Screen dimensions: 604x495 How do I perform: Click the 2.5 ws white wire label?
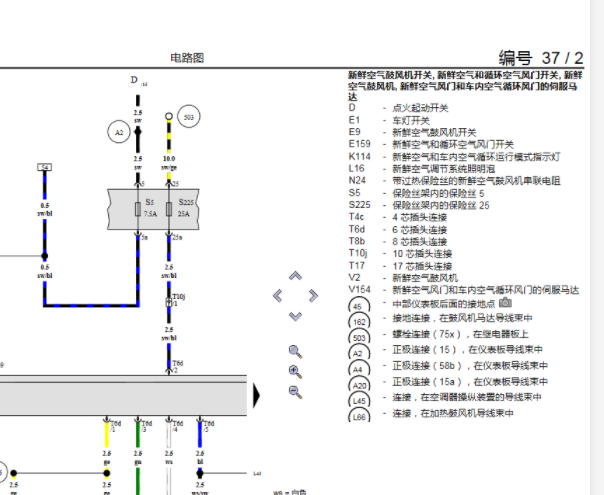coord(169,458)
